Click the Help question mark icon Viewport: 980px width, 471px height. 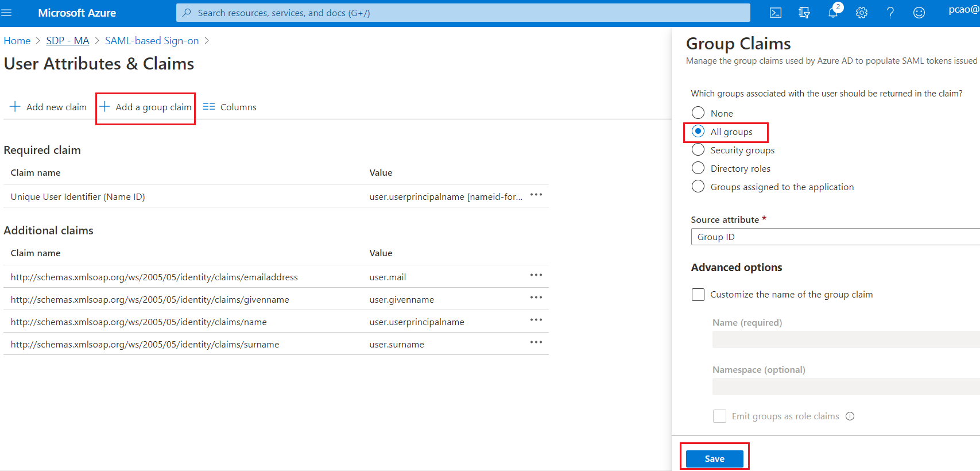click(890, 13)
